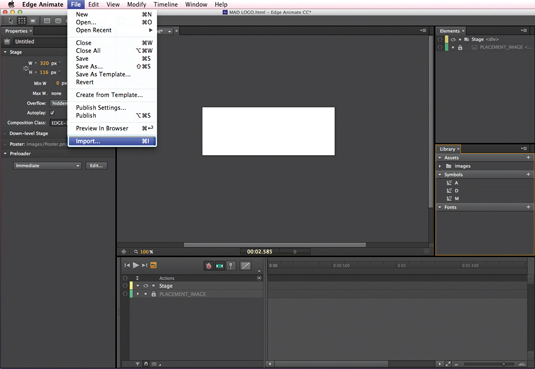Open Library panel options menu

(524, 149)
